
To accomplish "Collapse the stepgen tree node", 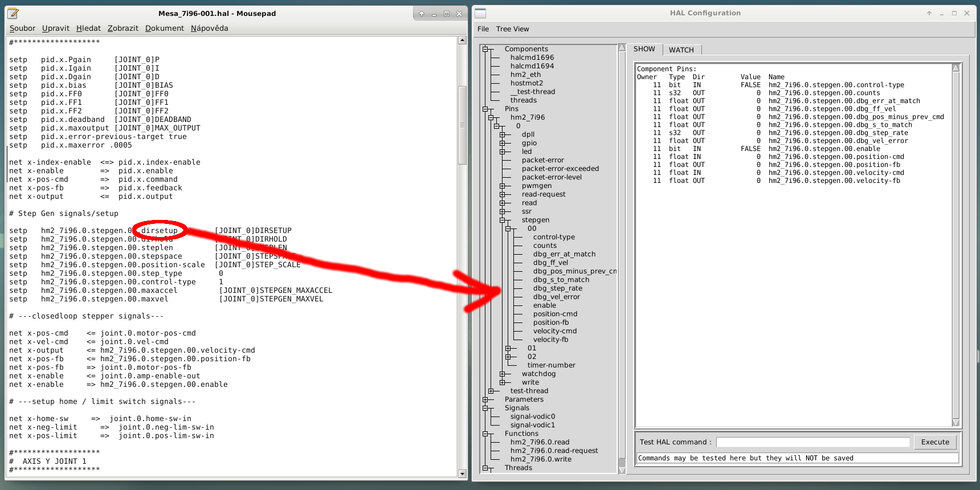I will pyautogui.click(x=503, y=220).
